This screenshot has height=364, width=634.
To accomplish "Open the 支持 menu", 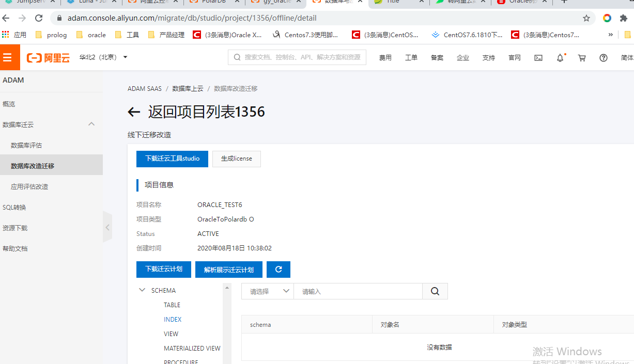I will [489, 58].
